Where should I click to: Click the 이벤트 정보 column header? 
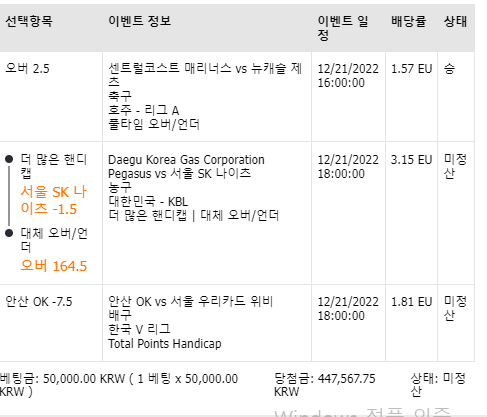tap(140, 21)
